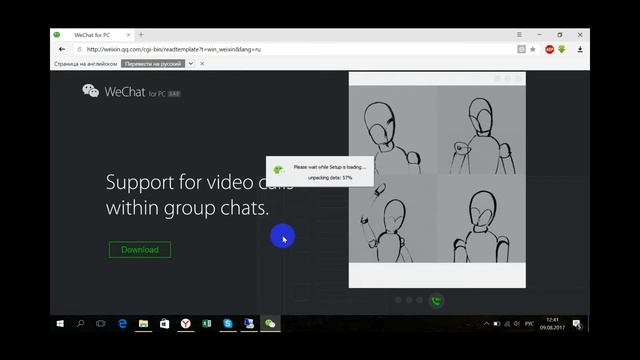
Task: Open the clock showing 12:41
Action: [x=552, y=324]
